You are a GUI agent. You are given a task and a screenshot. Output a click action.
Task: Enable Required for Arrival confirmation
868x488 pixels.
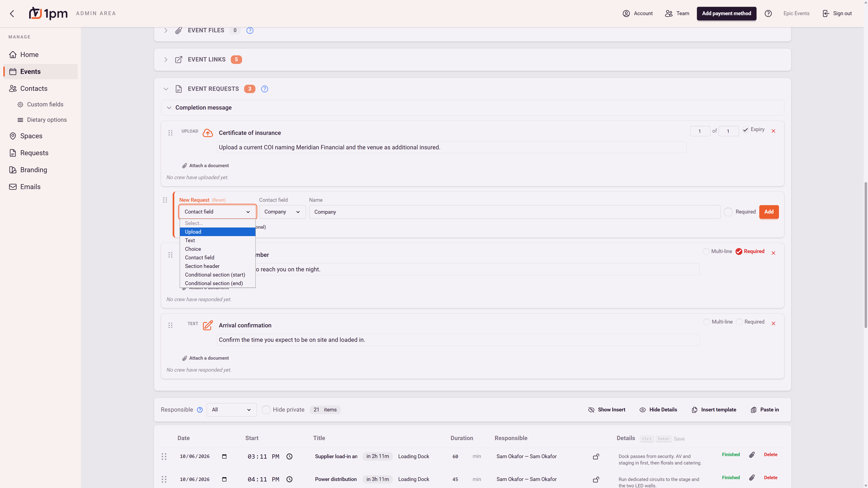pyautogui.click(x=739, y=322)
